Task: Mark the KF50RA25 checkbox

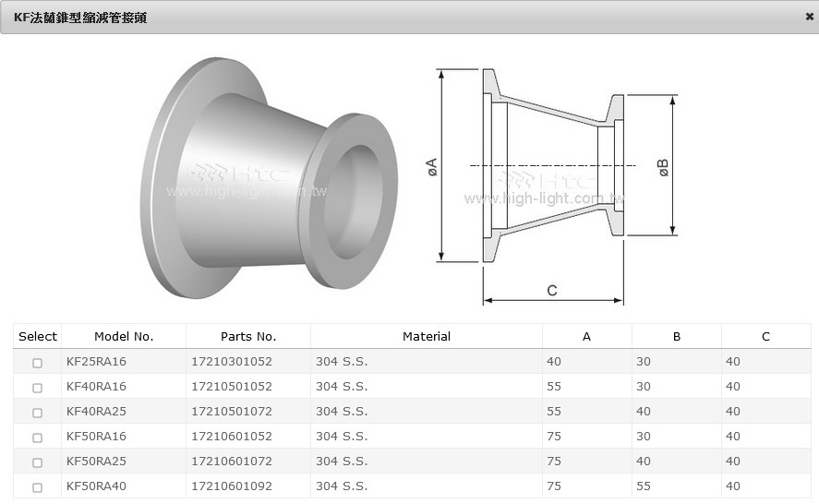Action: [x=38, y=462]
